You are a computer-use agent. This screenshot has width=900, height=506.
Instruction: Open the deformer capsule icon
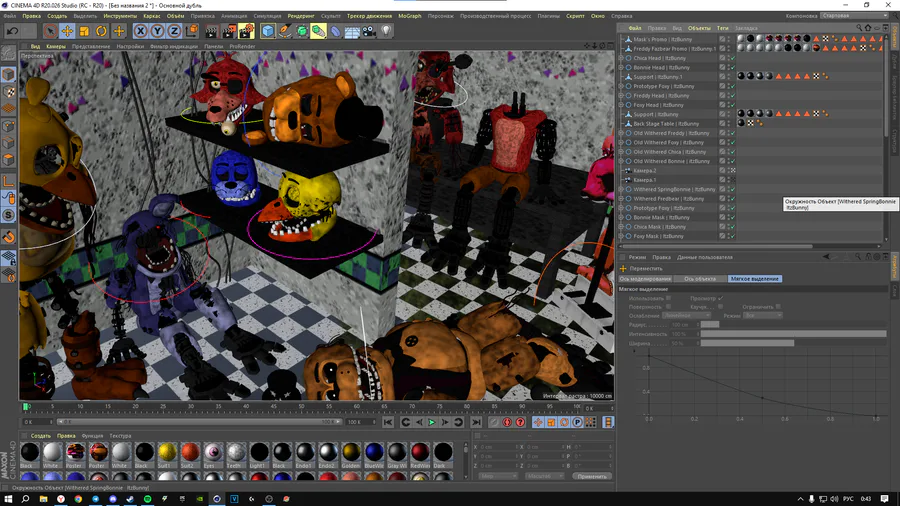pyautogui.click(x=335, y=31)
